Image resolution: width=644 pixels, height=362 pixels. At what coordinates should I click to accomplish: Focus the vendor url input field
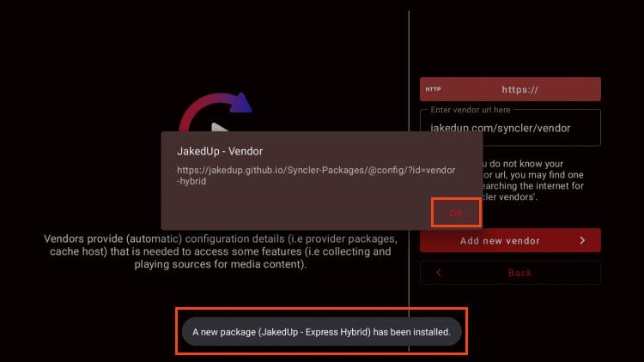510,128
